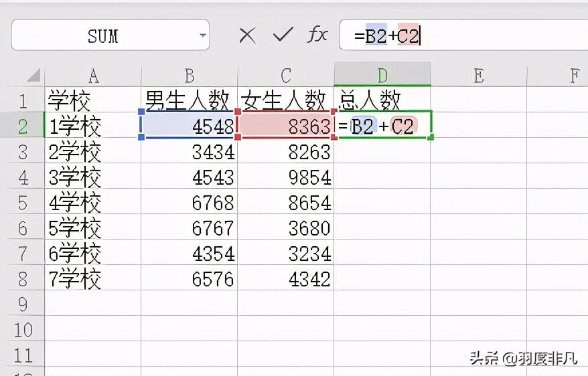Click cell with value 6576
The height and width of the screenshot is (376, 588).
[x=190, y=278]
